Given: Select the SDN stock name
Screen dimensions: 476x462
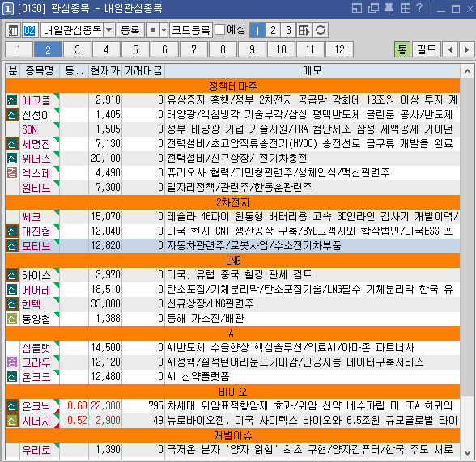Looking at the screenshot, I should pyautogui.click(x=29, y=129).
